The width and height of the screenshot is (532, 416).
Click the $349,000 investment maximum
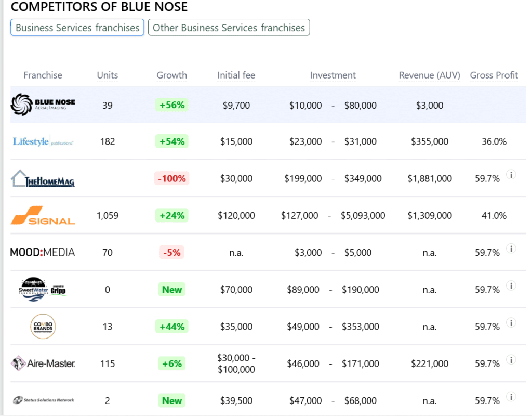(x=363, y=179)
